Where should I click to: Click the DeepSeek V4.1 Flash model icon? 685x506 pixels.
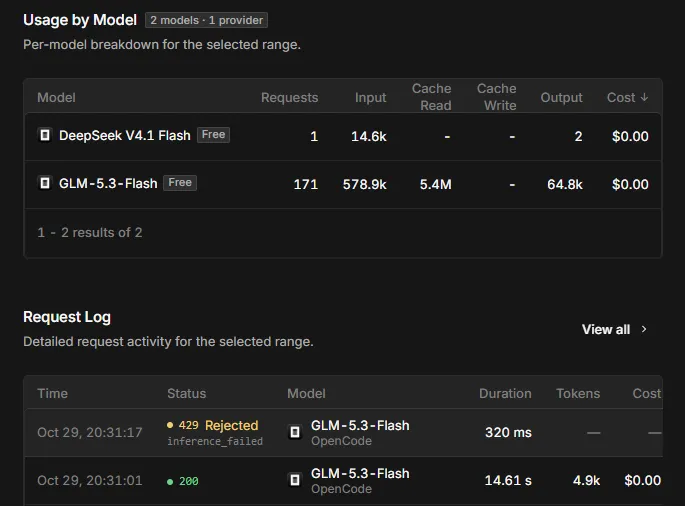[45, 135]
